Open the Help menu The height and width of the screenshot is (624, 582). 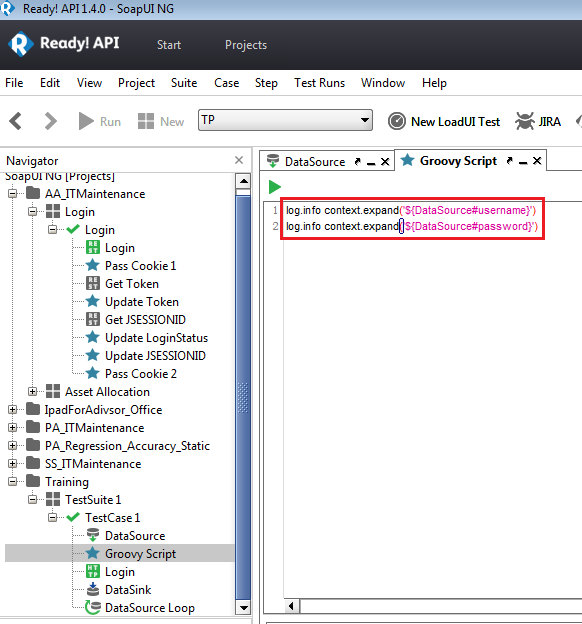434,83
